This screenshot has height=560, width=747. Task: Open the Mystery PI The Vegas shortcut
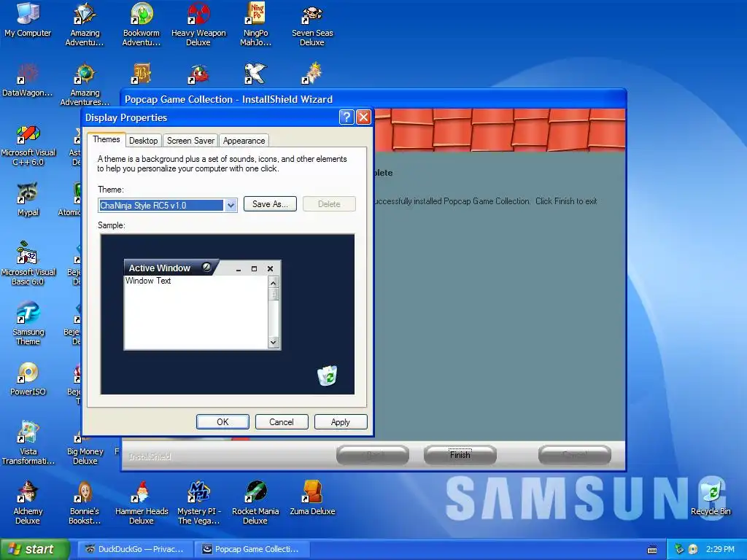(x=198, y=502)
